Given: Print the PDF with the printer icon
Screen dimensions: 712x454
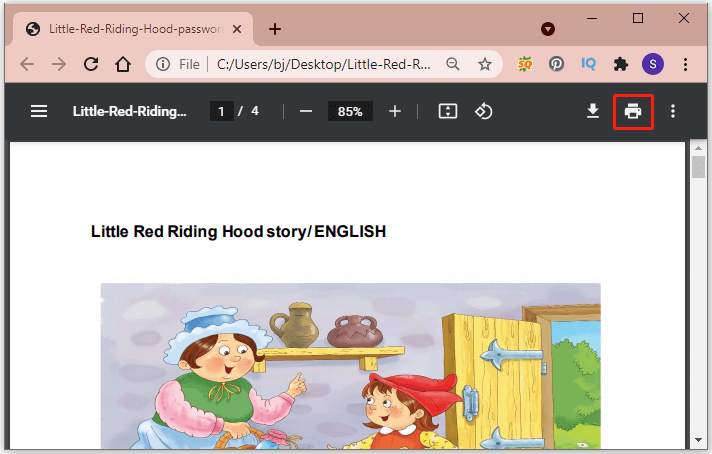Looking at the screenshot, I should [633, 111].
